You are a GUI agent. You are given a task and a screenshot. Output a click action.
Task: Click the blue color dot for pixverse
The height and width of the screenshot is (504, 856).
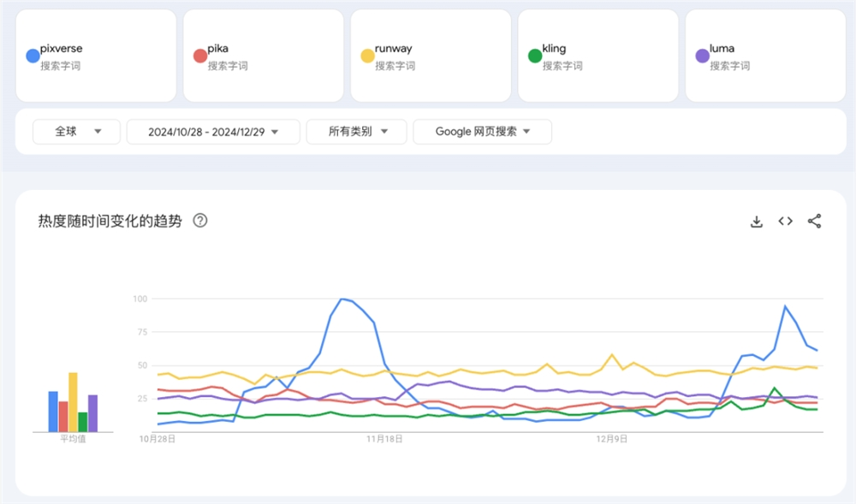[x=32, y=55]
